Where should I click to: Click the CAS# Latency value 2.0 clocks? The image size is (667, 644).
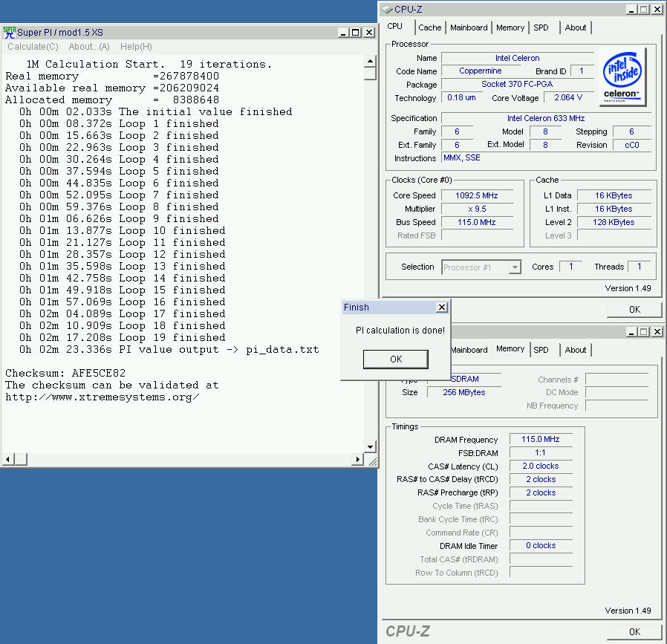541,466
